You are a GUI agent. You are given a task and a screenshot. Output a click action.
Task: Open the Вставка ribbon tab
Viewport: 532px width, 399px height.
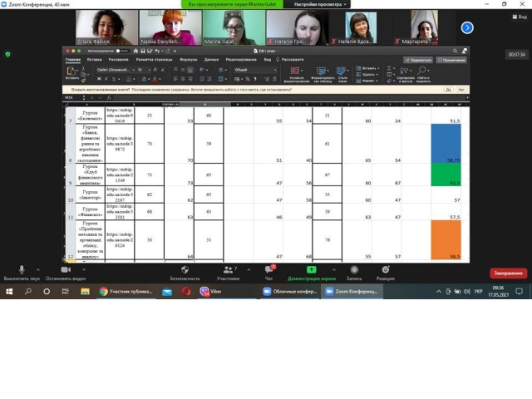(x=94, y=59)
